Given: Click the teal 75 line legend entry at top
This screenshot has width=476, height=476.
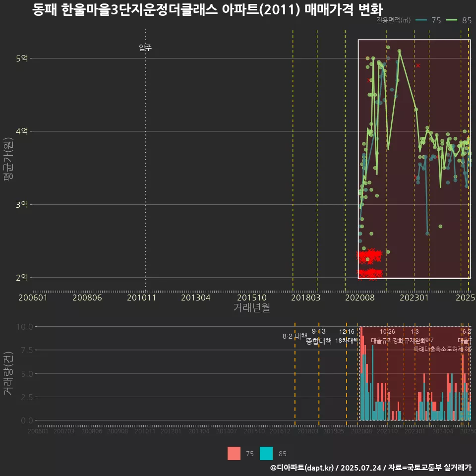Looking at the screenshot, I should pos(428,20).
